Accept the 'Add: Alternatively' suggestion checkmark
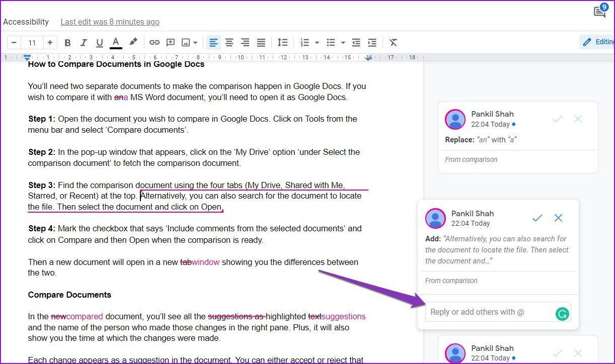This screenshot has height=364, width=615. pos(537,218)
